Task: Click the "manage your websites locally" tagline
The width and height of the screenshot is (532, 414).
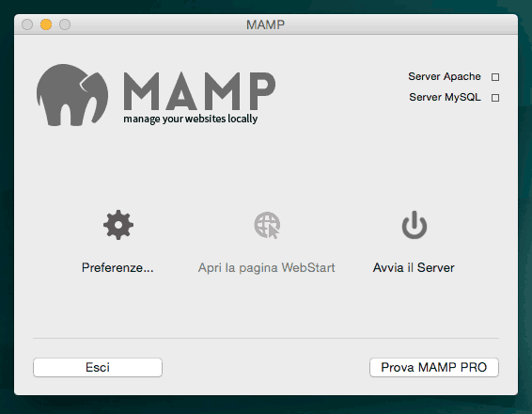Action: 191,119
